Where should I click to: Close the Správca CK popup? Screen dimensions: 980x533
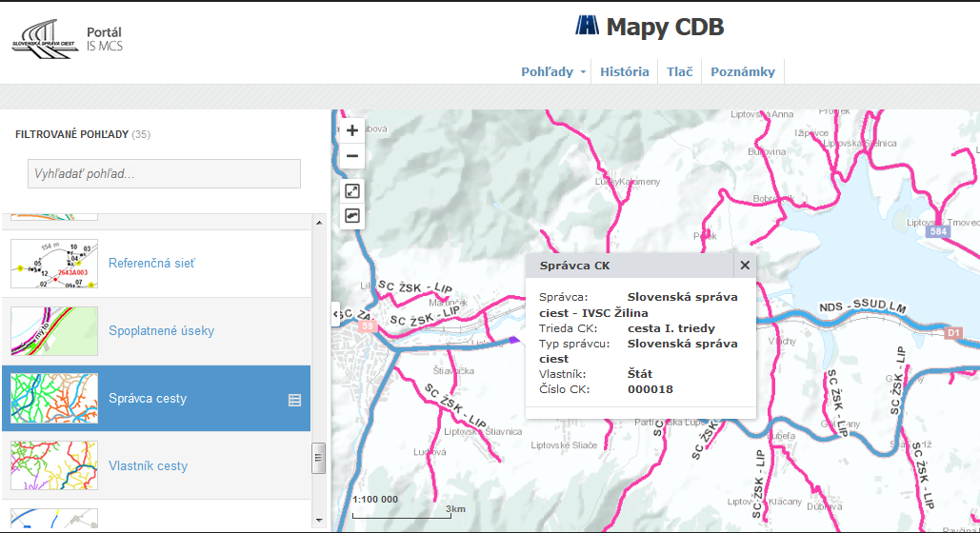[x=745, y=266]
